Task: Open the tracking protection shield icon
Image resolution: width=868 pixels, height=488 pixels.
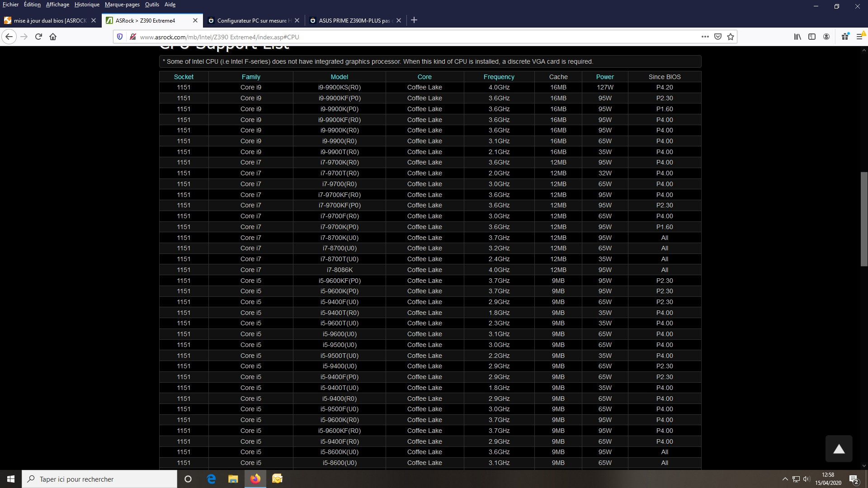Action: point(120,37)
